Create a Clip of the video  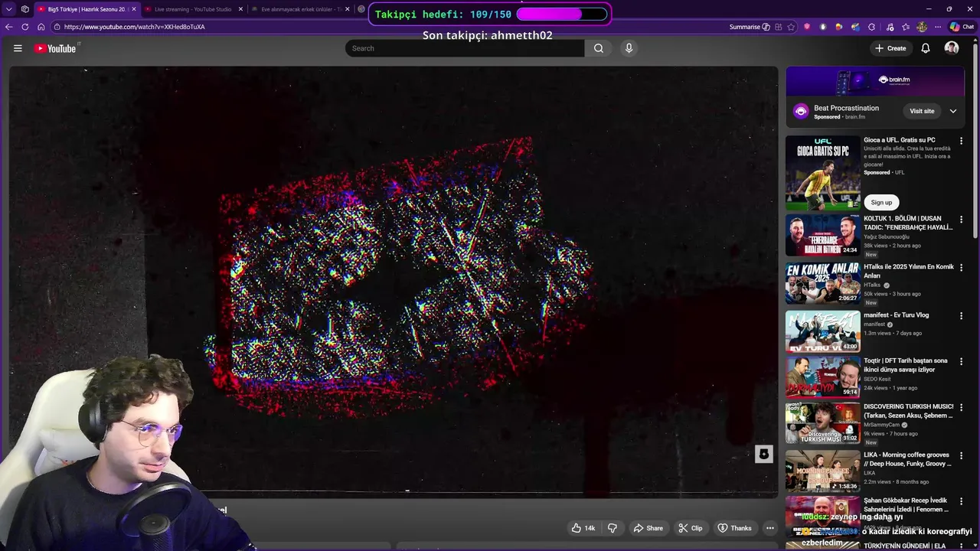[690, 528]
